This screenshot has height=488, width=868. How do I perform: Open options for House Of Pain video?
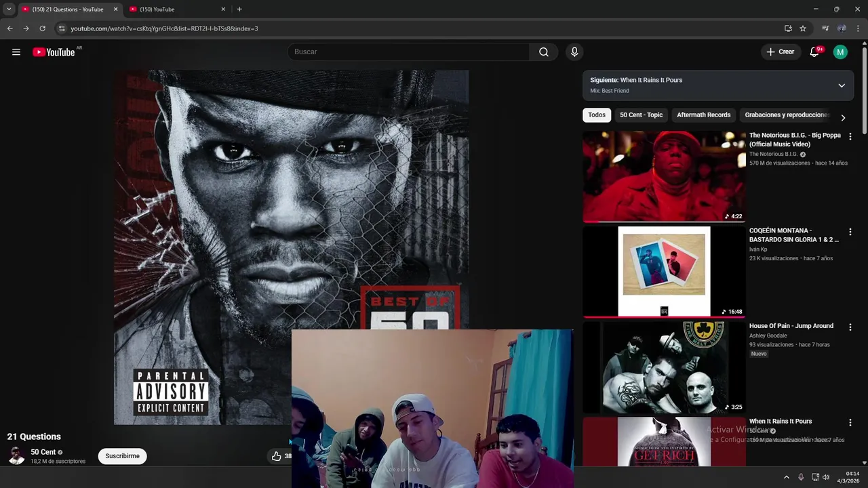coord(850,327)
